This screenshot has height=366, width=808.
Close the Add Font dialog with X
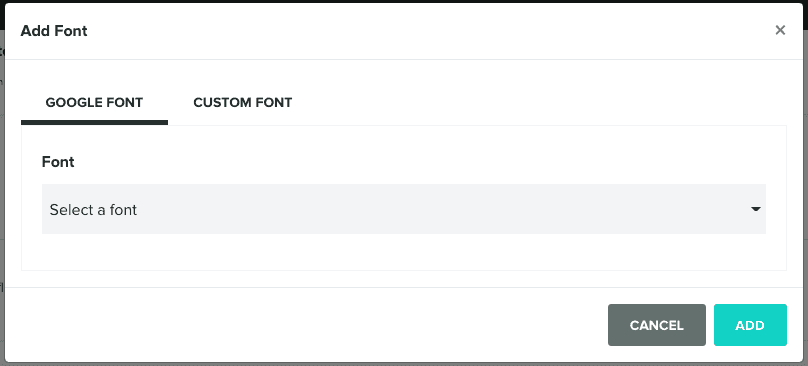tap(780, 30)
